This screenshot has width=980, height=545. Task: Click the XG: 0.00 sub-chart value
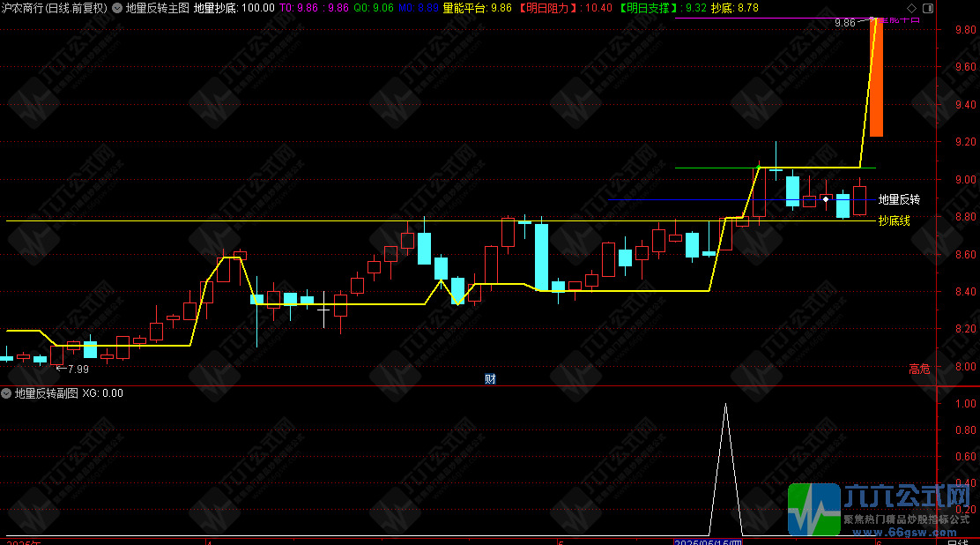click(x=102, y=393)
